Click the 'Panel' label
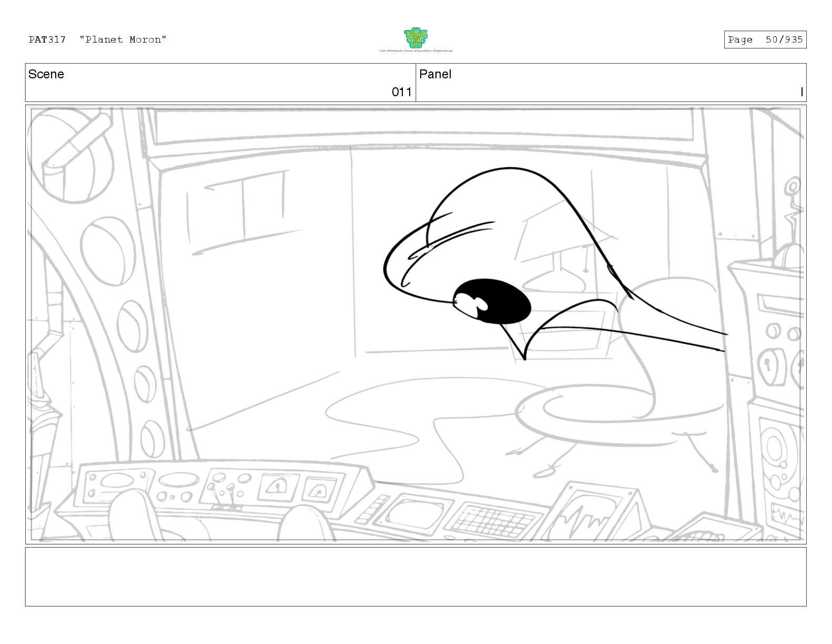Image resolution: width=832 pixels, height=644 pixels. point(435,74)
